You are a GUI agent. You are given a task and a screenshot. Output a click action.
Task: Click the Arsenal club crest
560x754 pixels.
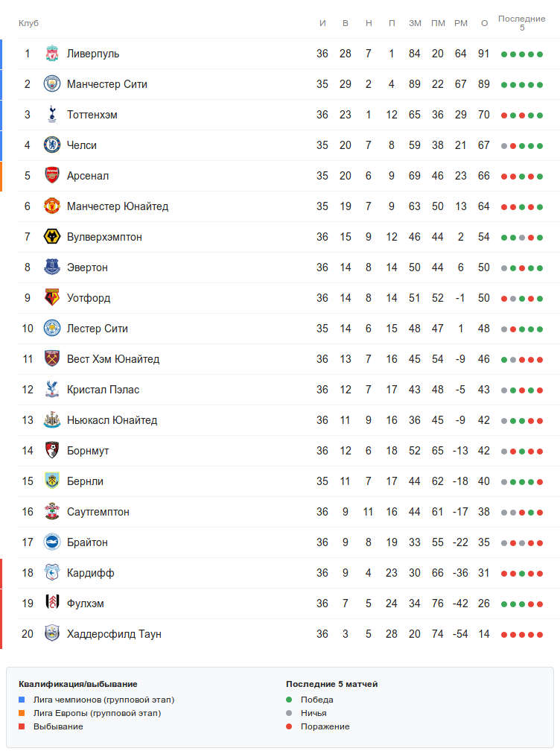(x=51, y=176)
